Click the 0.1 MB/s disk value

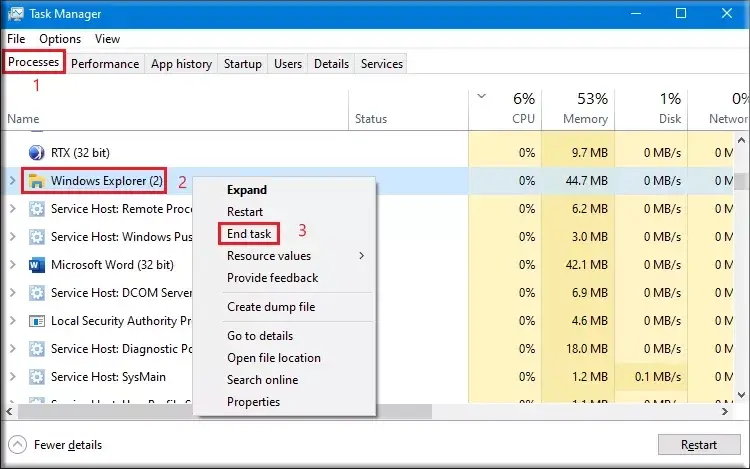click(658, 377)
